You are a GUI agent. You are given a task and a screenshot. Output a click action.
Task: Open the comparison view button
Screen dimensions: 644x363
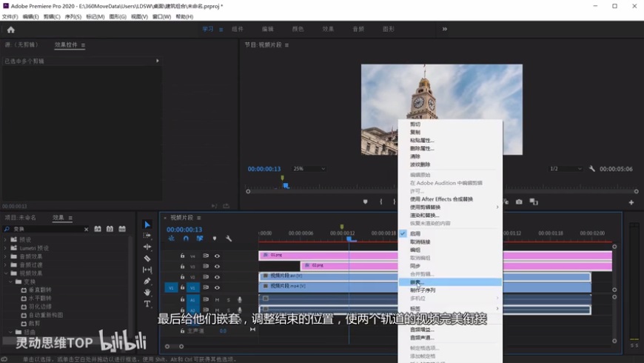coord(534,202)
